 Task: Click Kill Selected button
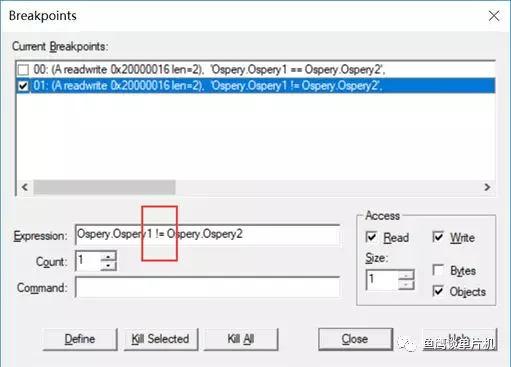tap(161, 339)
